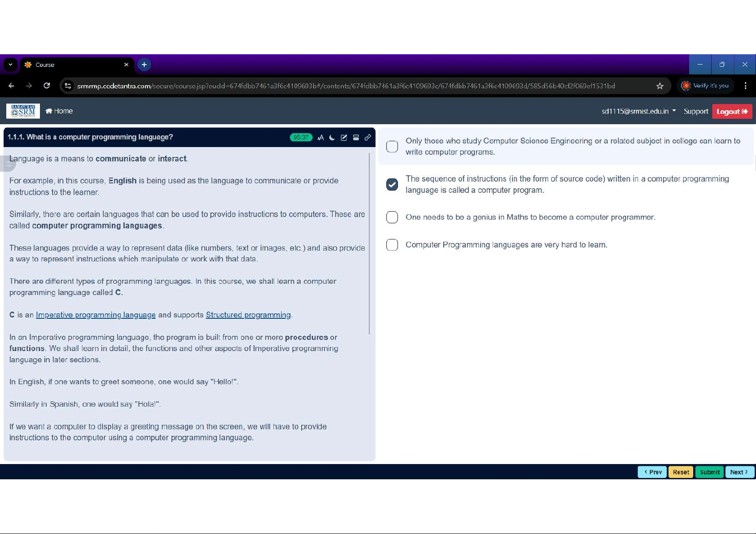Screen dimensions: 756x534
Task: Go to Home in the navbar
Action: (59, 111)
